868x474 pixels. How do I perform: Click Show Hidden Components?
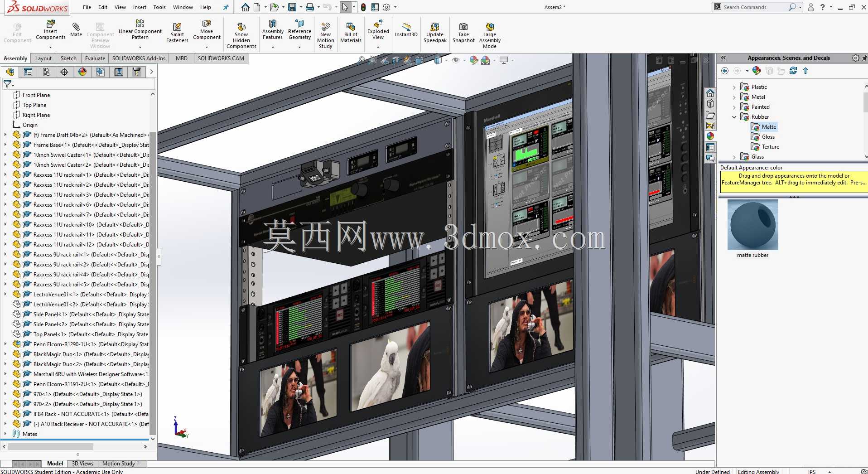pos(241,35)
